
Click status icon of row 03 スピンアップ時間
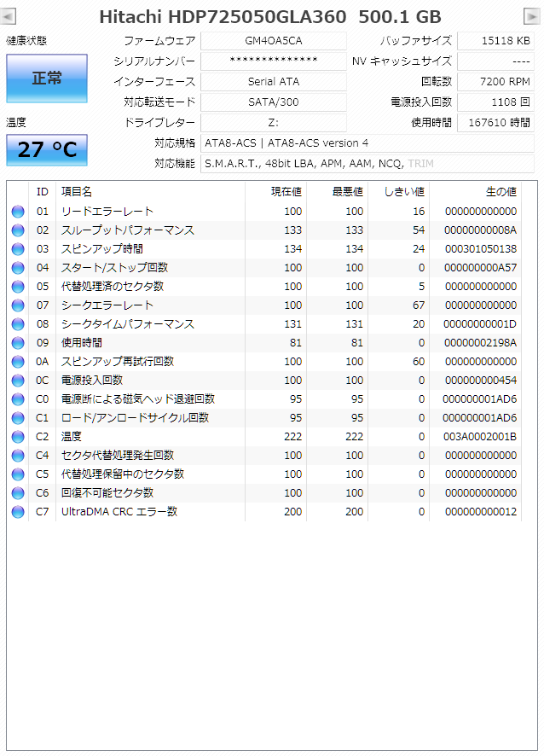tap(18, 249)
